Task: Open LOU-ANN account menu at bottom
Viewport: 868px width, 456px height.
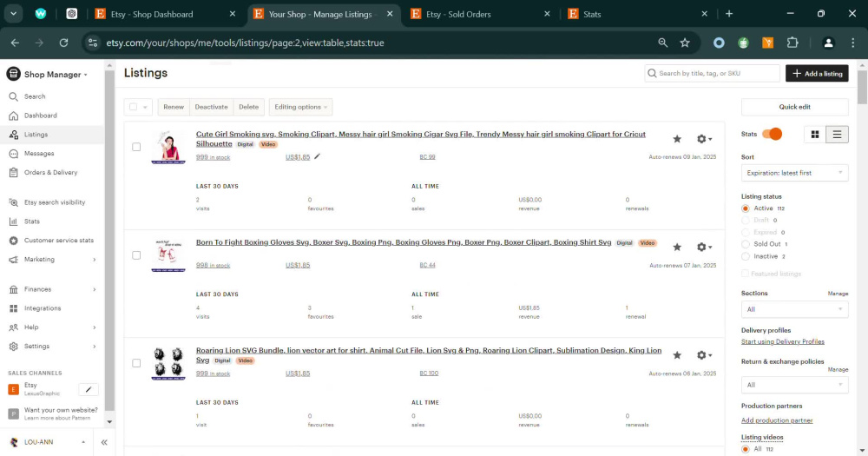Action: click(x=47, y=442)
